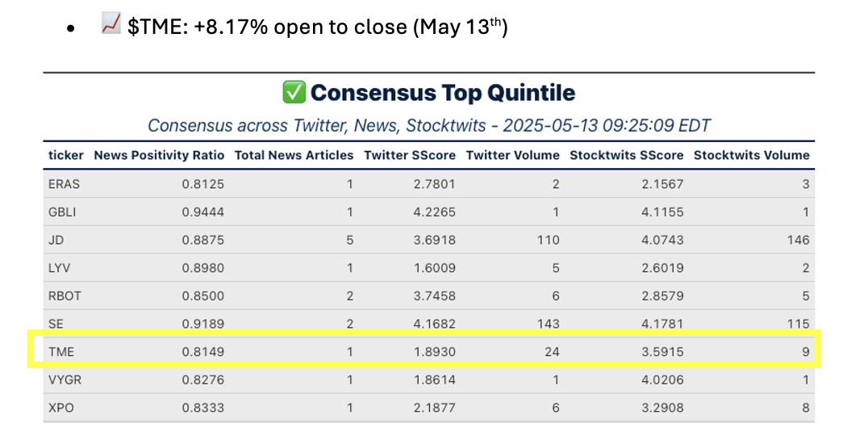This screenshot has width=868, height=436.
Task: Select the News Positivity Ratio header
Action: click(x=159, y=155)
